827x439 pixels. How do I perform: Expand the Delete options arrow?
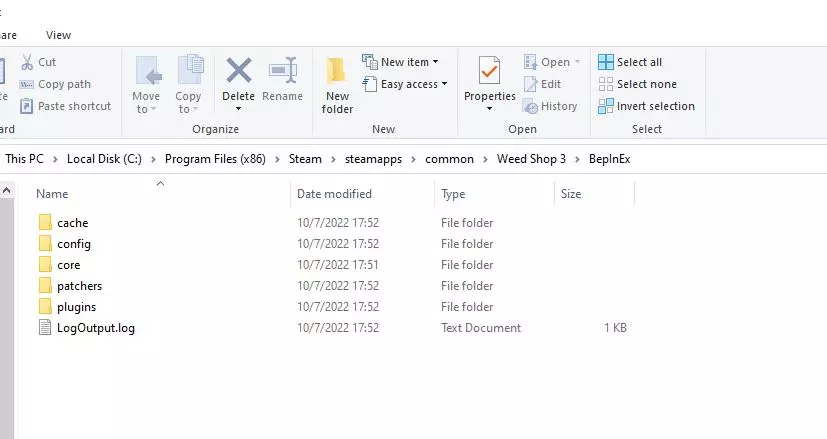pyautogui.click(x=238, y=109)
